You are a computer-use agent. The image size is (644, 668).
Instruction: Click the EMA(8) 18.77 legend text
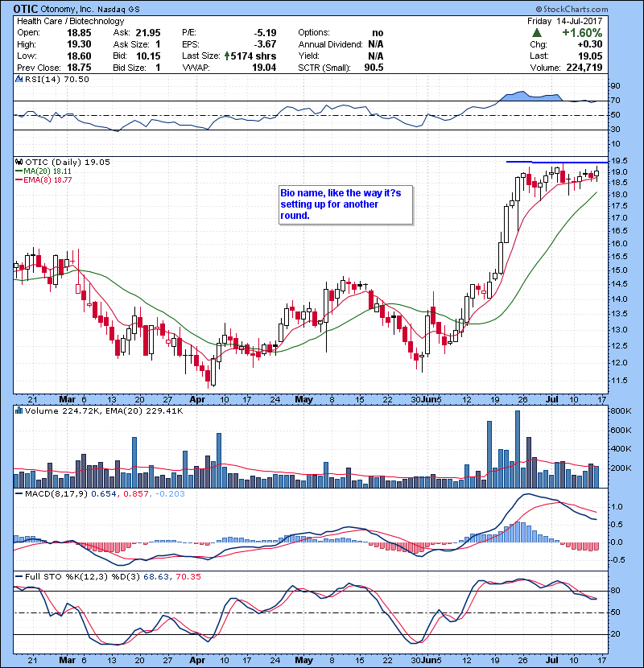pos(47,179)
